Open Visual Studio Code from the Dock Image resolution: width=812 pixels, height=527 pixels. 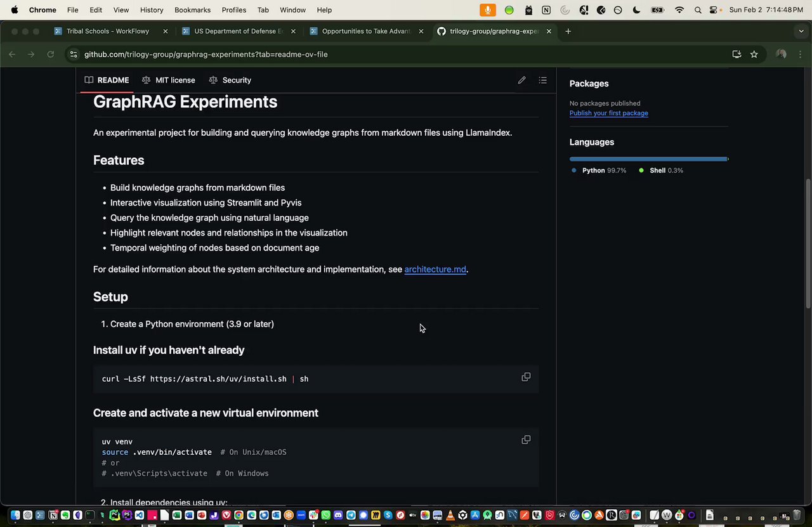pyautogui.click(x=139, y=515)
